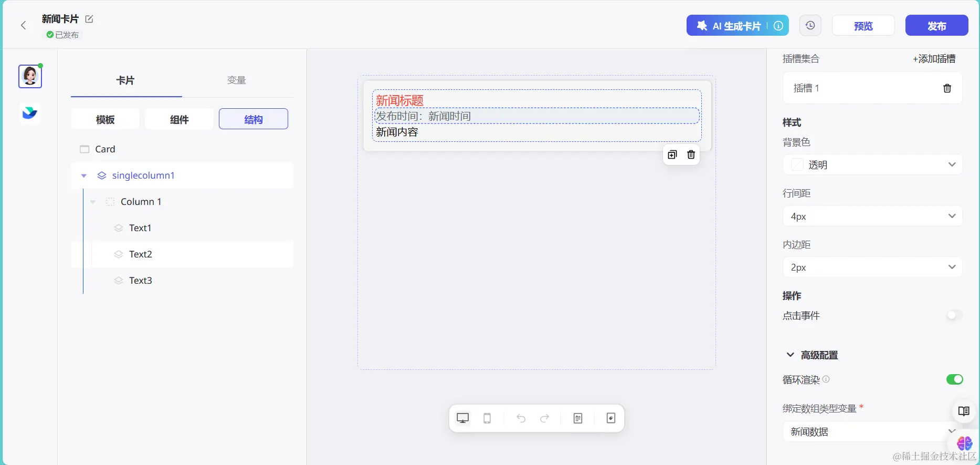Click the layers icon beside singlecolumn1
Image resolution: width=980 pixels, height=465 pixels.
click(102, 175)
